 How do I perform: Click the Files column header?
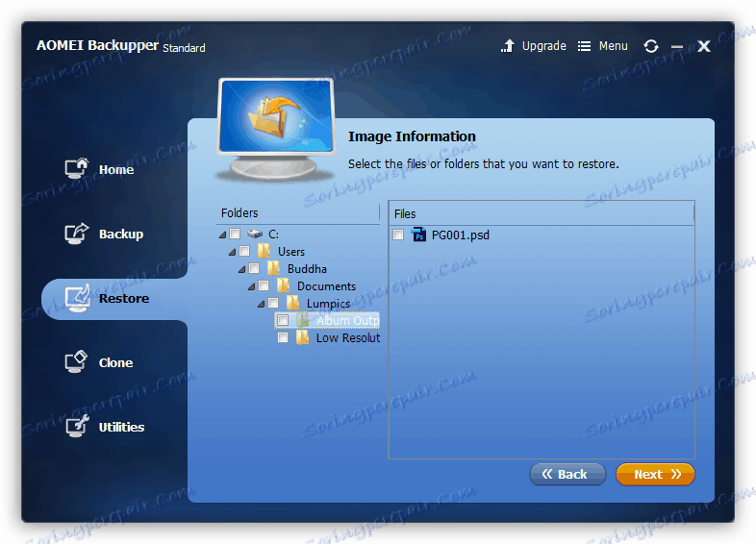tap(542, 213)
